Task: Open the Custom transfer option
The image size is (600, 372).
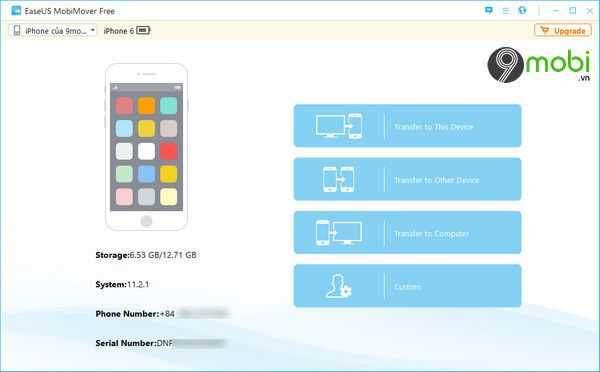Action: tap(408, 286)
